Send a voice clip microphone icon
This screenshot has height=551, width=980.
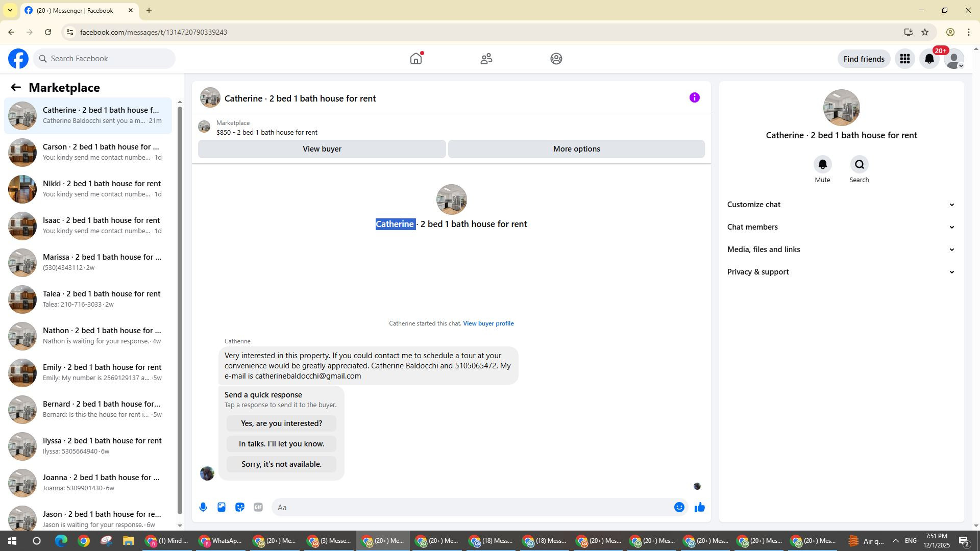203,507
